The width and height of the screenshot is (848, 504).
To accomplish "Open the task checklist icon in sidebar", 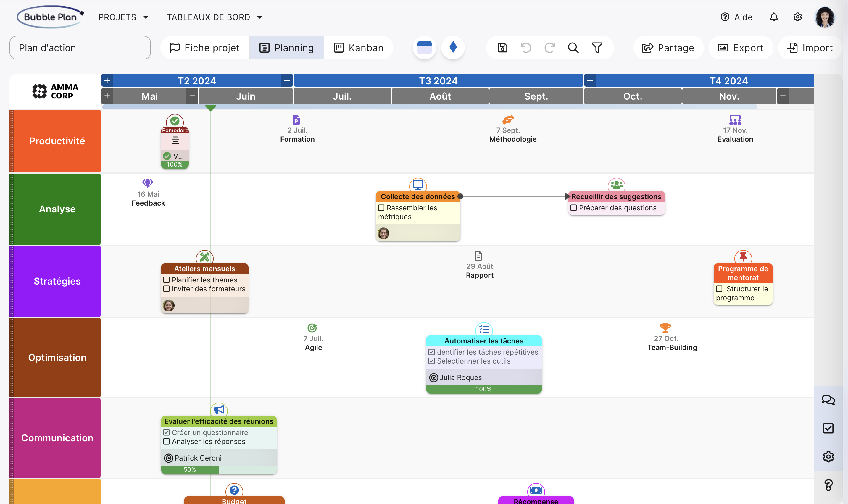I will click(x=828, y=428).
